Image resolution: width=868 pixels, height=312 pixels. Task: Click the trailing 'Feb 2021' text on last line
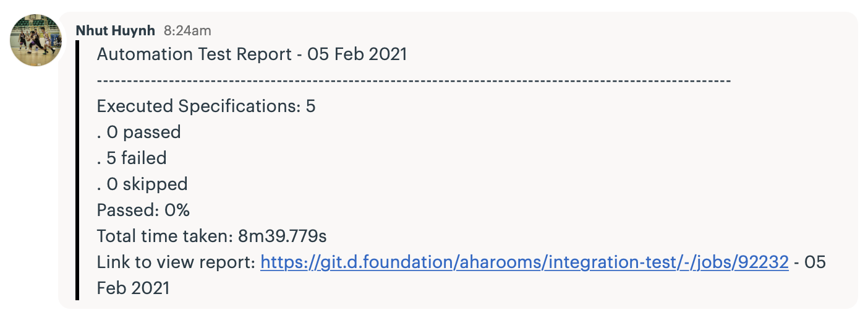[133, 288]
